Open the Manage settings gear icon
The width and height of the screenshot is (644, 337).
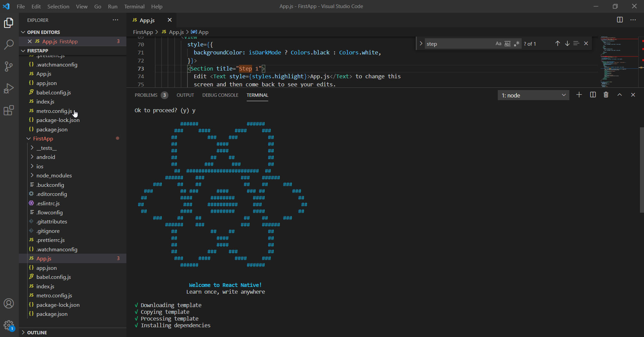(8, 325)
